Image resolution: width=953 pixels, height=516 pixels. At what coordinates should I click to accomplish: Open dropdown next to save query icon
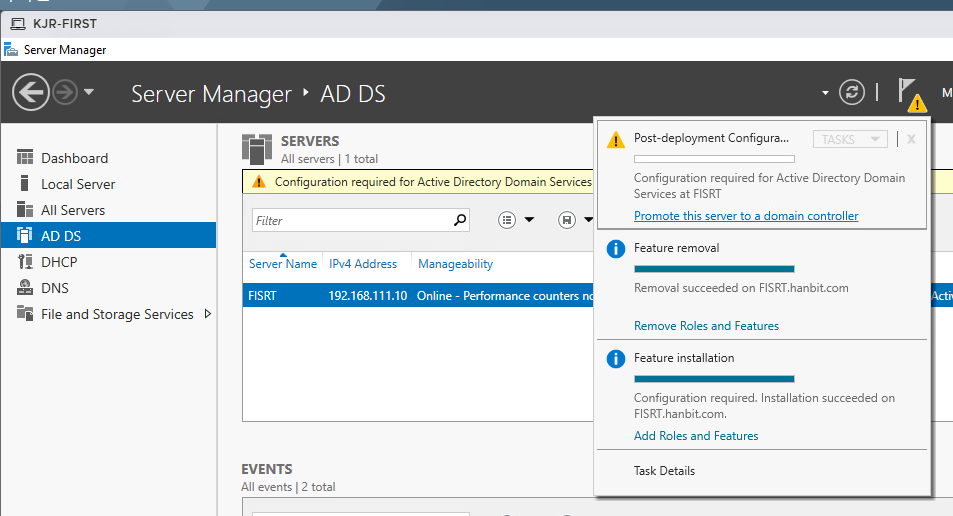coord(588,220)
